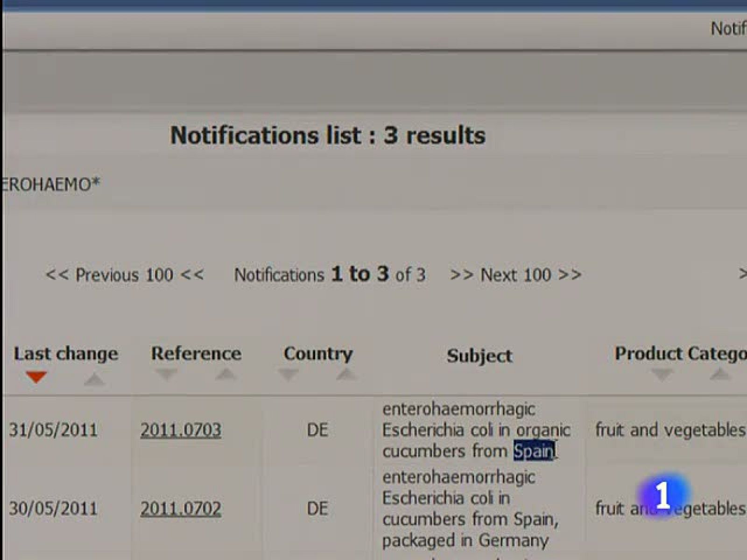This screenshot has height=560, width=747.
Task: Click the highlighted word Spain
Action: pyautogui.click(x=533, y=451)
